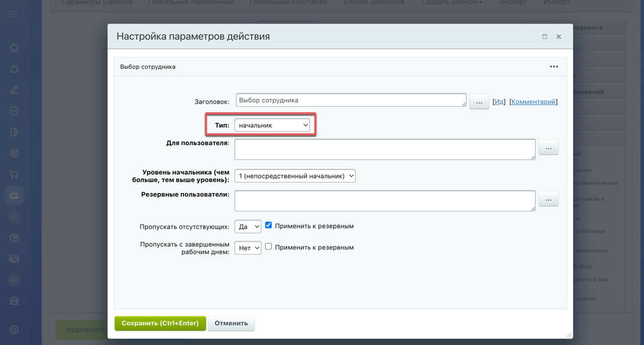Open the store market icon in sidebar

pyautogui.click(x=14, y=301)
